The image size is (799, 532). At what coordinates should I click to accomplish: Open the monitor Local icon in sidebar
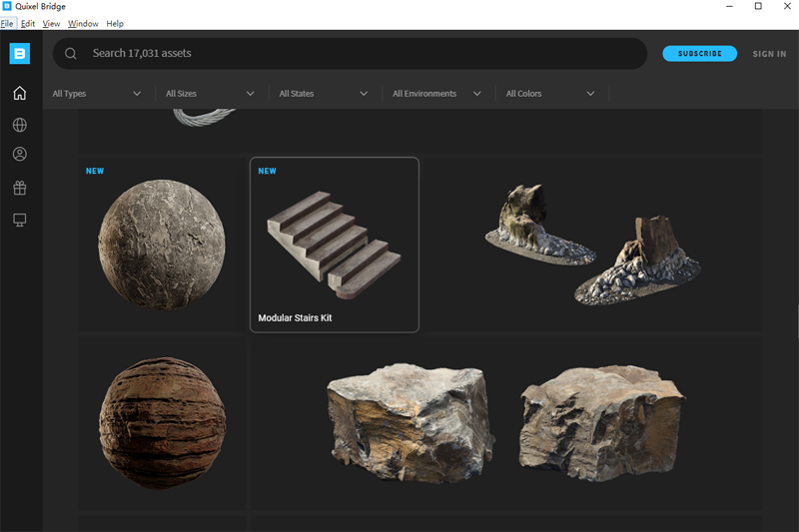pos(19,220)
